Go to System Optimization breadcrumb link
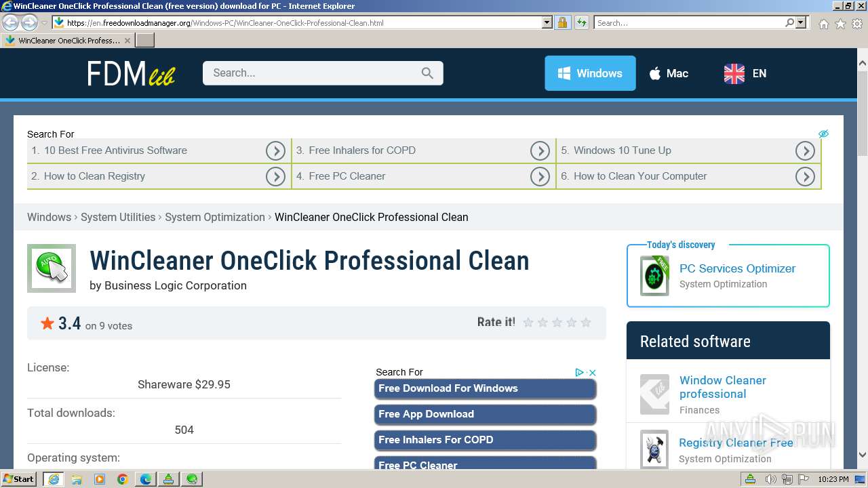868x488 pixels. (215, 217)
